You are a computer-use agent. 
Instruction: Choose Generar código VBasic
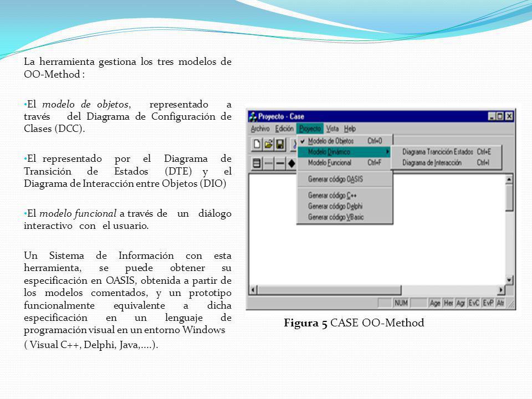345,217
